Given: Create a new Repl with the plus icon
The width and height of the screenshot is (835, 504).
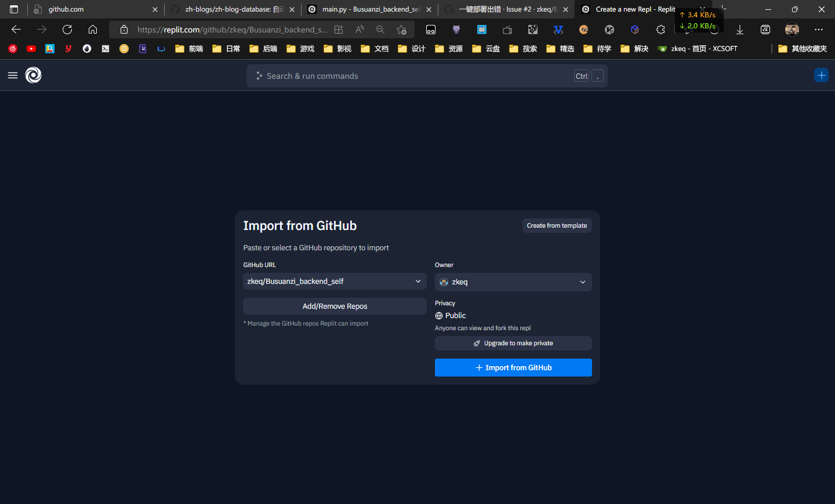Looking at the screenshot, I should [x=821, y=75].
